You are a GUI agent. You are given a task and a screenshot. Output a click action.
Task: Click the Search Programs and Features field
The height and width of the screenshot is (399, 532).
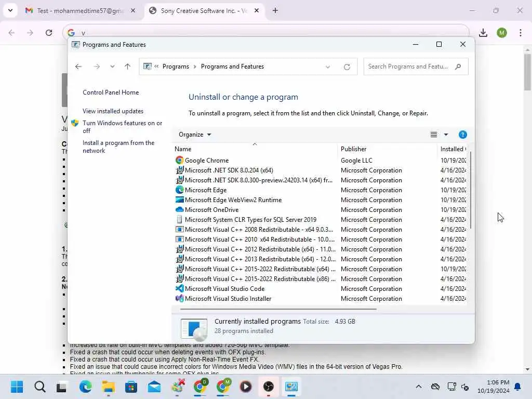pyautogui.click(x=416, y=66)
